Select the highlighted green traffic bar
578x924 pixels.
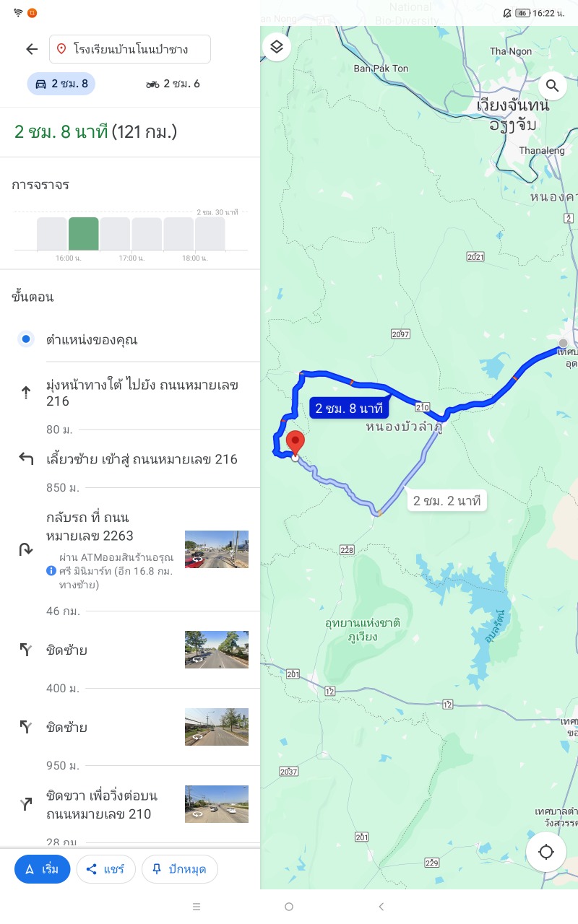84,234
